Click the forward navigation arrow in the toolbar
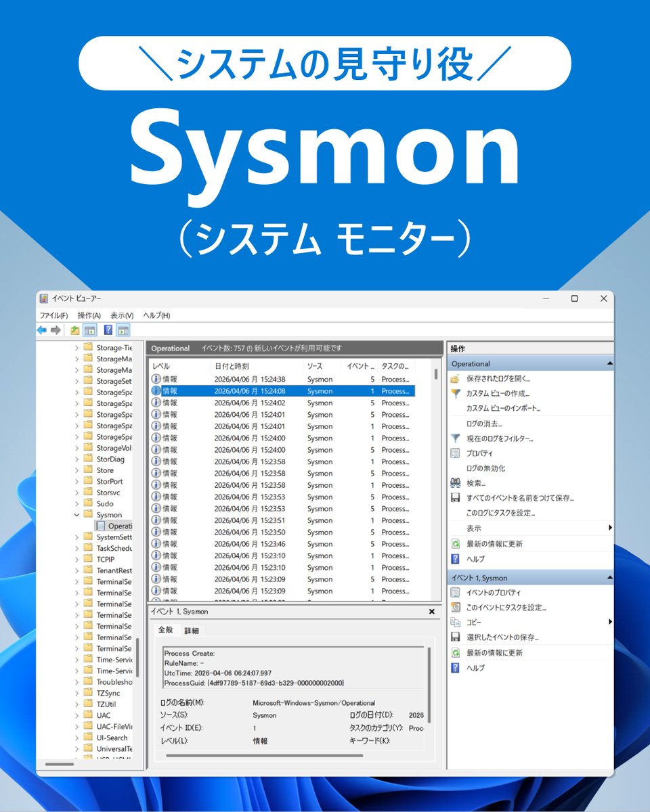Screen dimensions: 650x812 coord(55,330)
